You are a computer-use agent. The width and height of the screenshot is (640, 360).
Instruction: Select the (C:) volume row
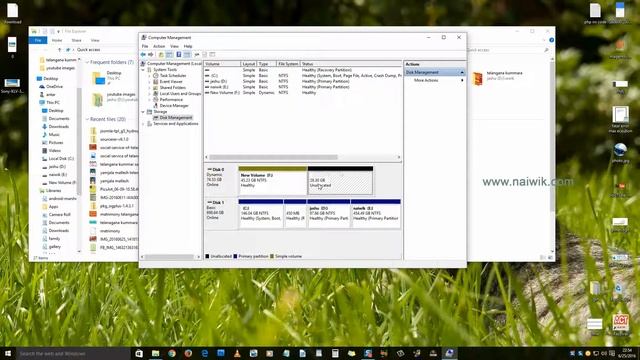click(303, 76)
